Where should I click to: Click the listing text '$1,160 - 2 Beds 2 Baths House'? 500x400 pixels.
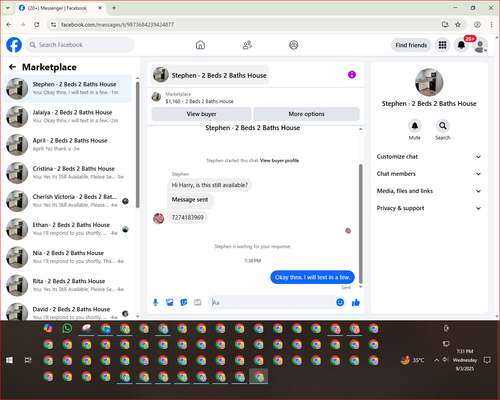(x=199, y=101)
